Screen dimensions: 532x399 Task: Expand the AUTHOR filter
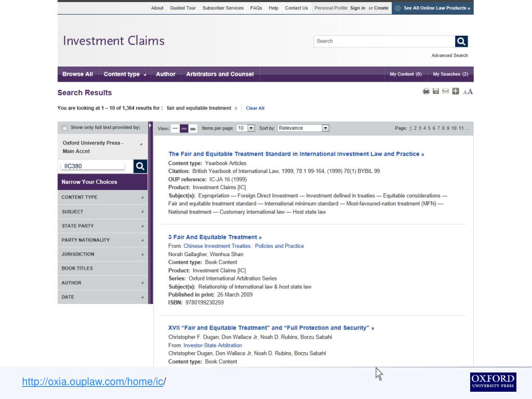tap(102, 283)
